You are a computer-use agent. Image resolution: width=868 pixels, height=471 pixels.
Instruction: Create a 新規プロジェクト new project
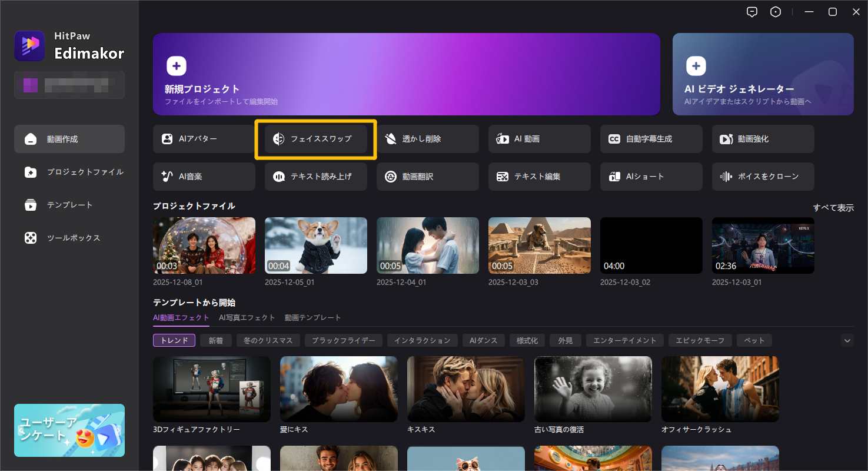pos(406,74)
